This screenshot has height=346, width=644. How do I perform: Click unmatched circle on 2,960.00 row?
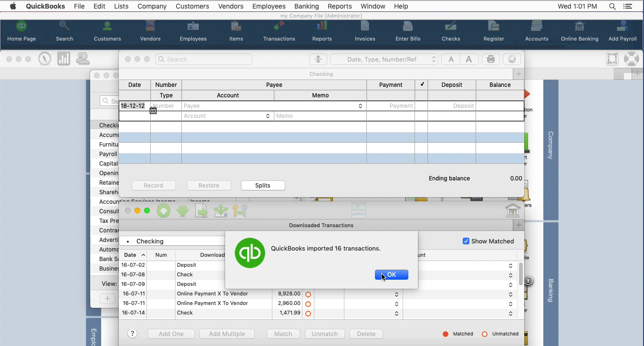(308, 304)
